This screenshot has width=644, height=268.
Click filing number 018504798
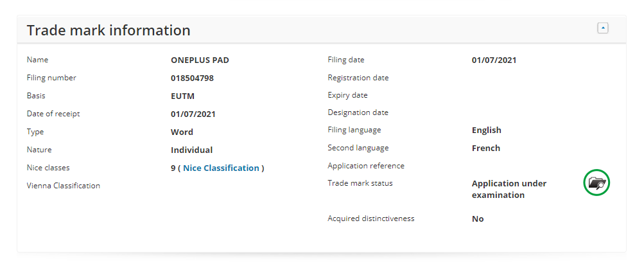192,78
